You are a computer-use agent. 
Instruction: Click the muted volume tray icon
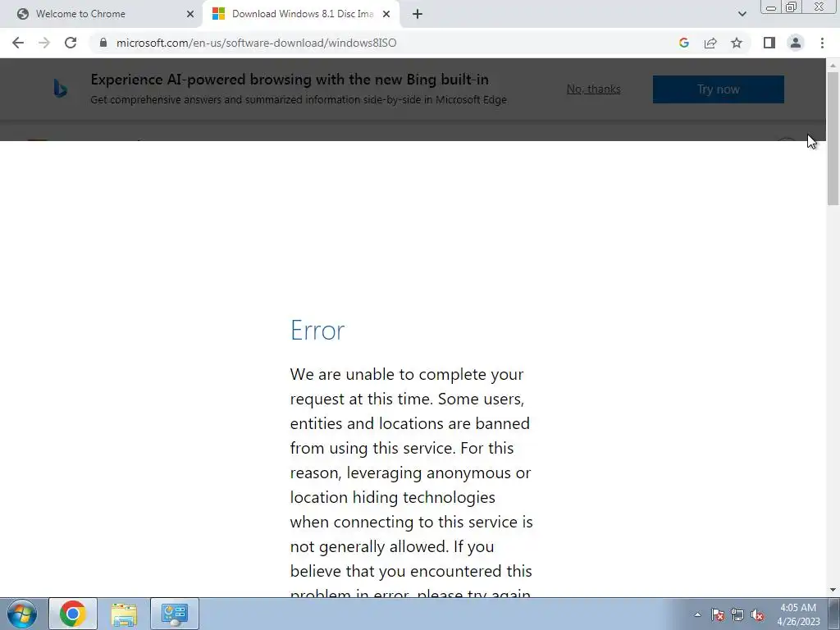tap(757, 614)
